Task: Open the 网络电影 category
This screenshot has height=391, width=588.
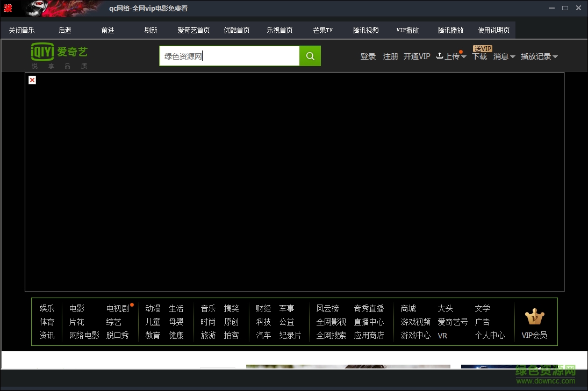Action: (x=84, y=335)
